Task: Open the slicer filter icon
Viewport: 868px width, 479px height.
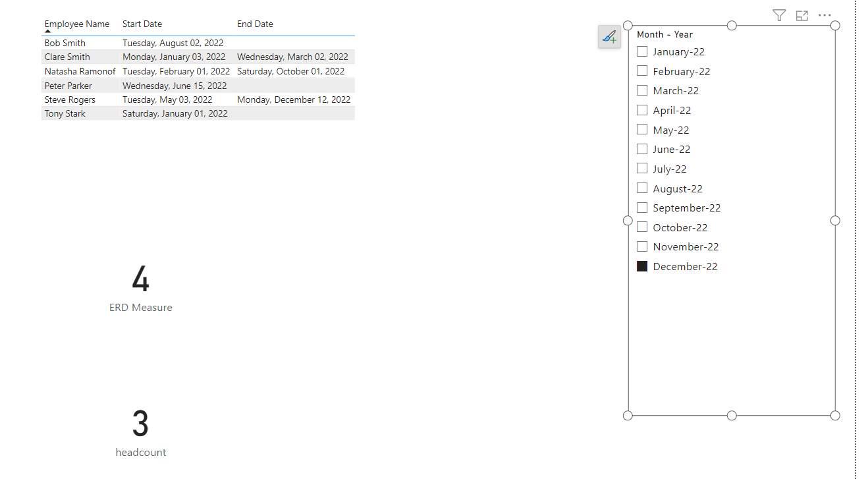Action: [x=779, y=15]
